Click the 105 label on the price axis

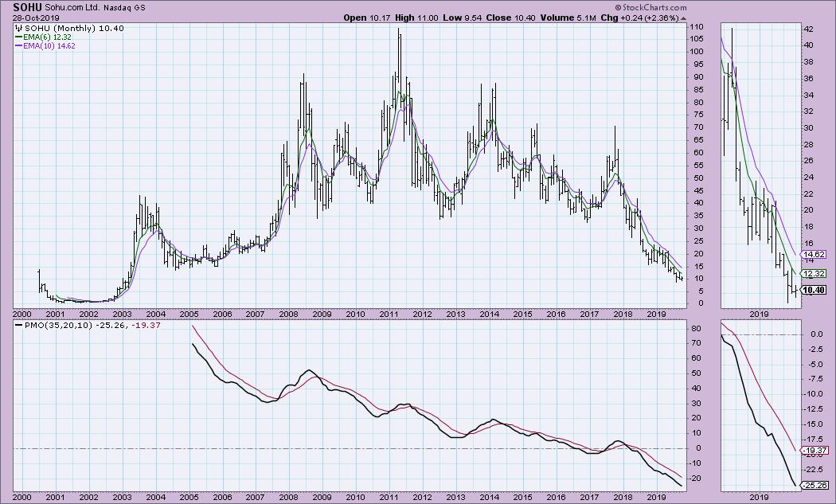pyautogui.click(x=697, y=39)
